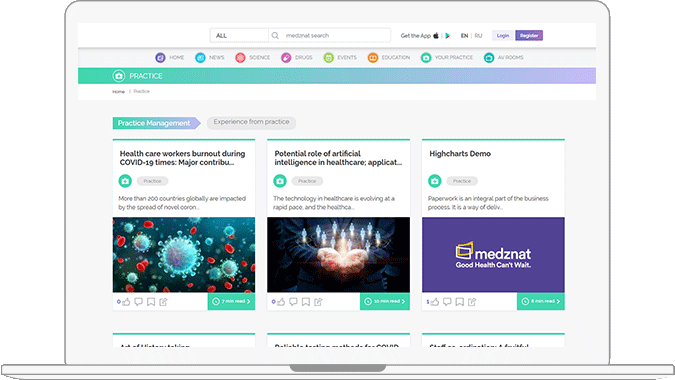Image resolution: width=675 pixels, height=380 pixels.
Task: Click practice icon on Highcharts Demo card
Action: tap(435, 181)
